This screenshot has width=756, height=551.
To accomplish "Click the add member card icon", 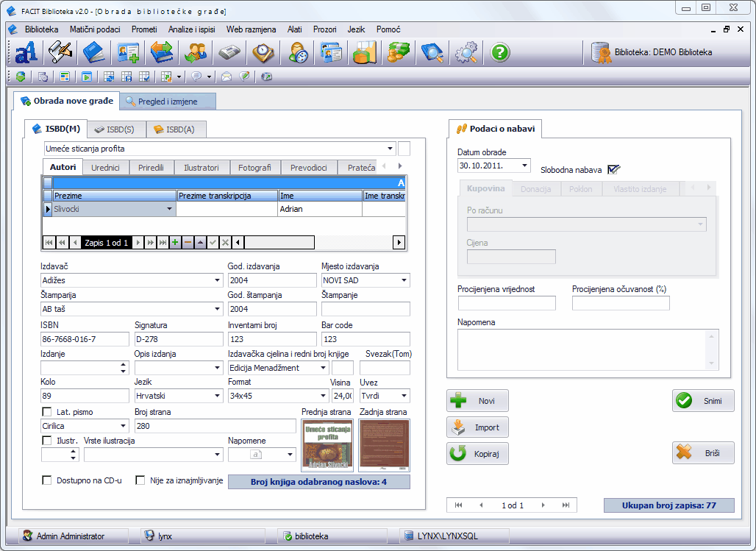I will point(128,53).
